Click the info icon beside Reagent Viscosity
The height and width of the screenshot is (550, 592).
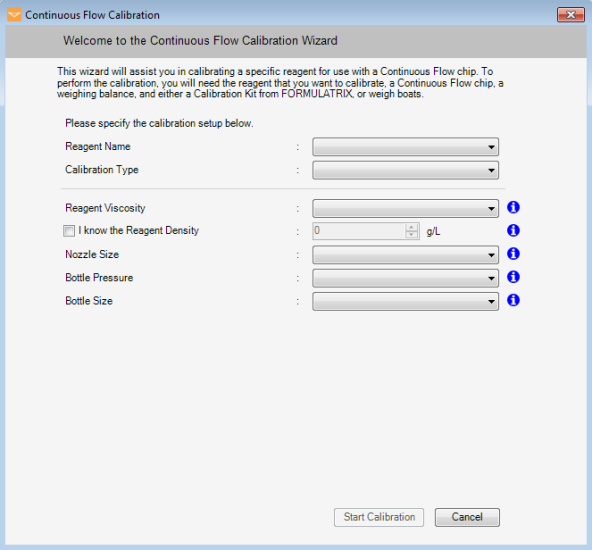click(x=513, y=207)
